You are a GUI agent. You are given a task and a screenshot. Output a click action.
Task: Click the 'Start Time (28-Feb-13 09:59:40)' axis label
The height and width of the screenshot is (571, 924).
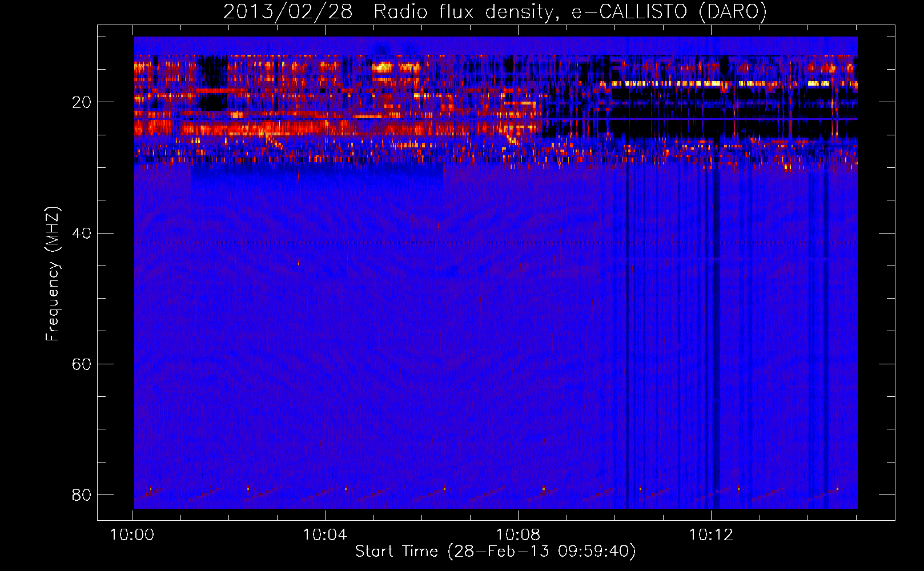coord(495,552)
